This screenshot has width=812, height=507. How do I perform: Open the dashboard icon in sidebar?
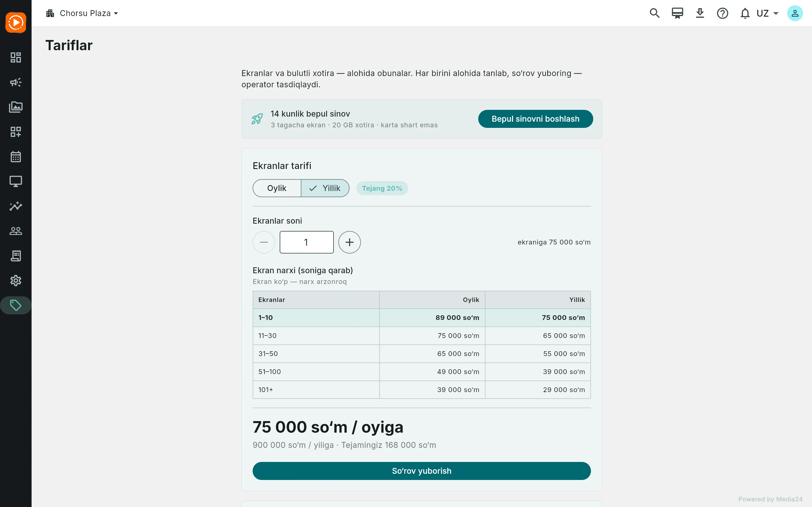coord(16,57)
